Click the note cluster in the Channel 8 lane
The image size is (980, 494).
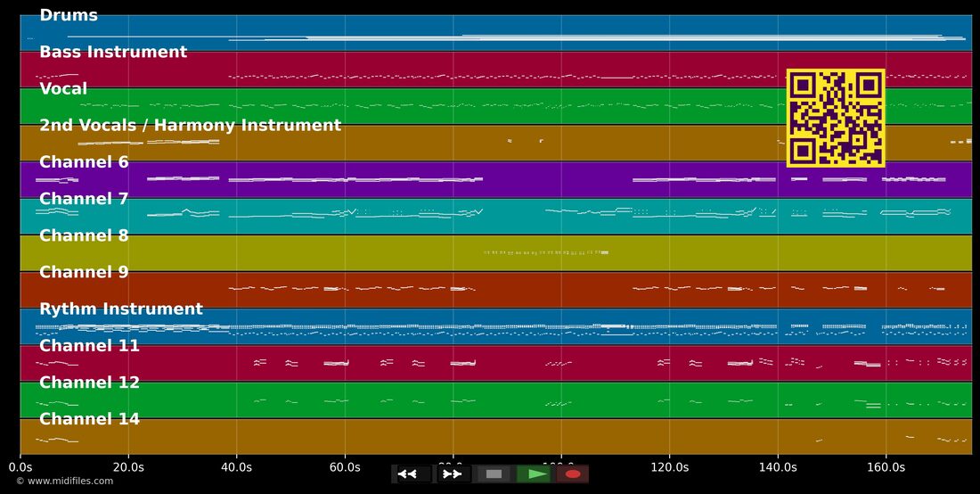point(546,252)
